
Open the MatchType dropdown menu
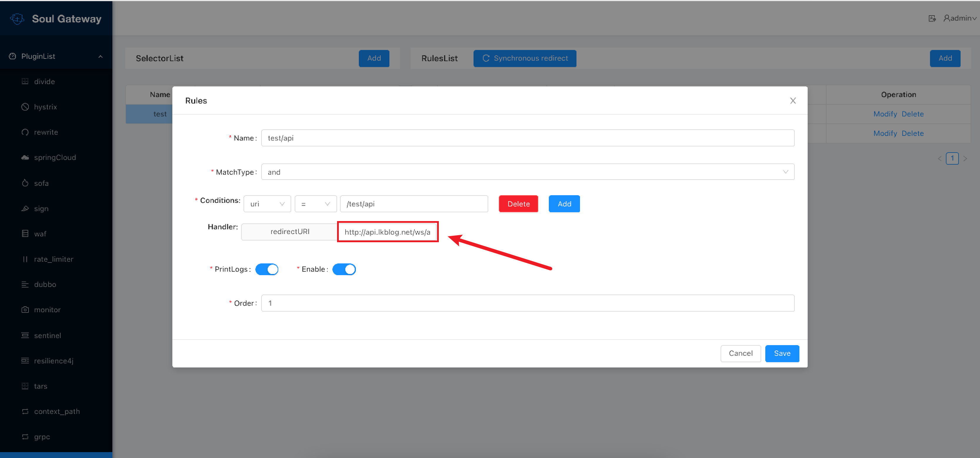click(528, 173)
